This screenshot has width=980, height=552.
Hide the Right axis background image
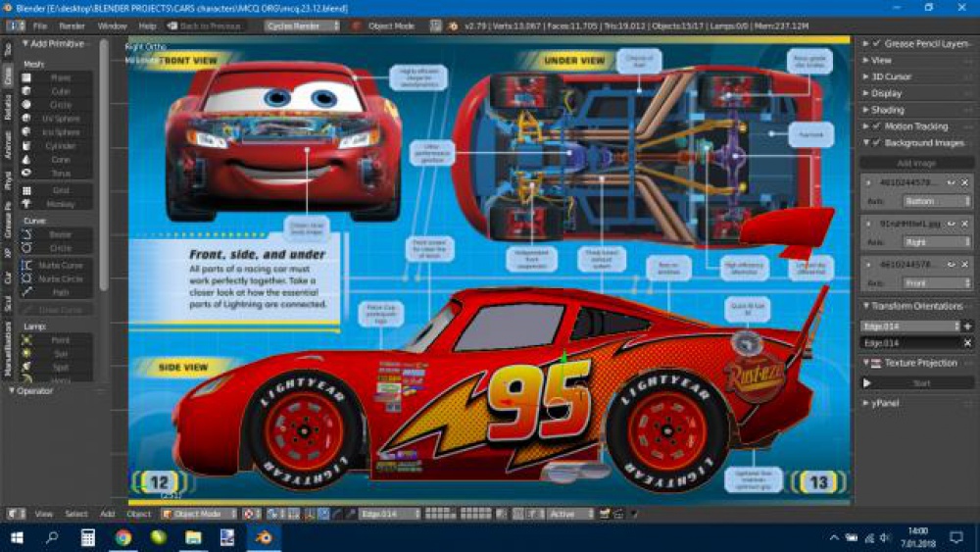tap(951, 224)
